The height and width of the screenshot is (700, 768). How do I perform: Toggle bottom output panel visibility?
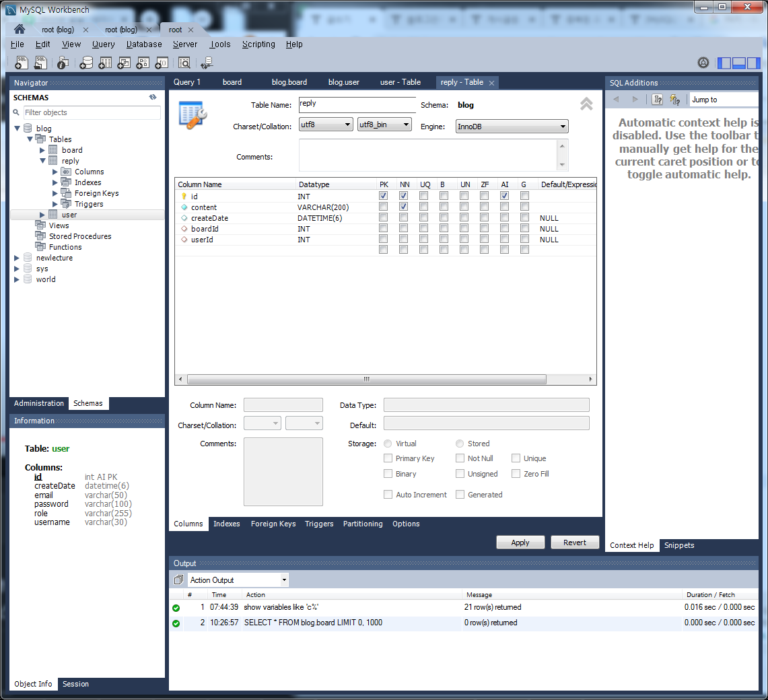tap(738, 63)
